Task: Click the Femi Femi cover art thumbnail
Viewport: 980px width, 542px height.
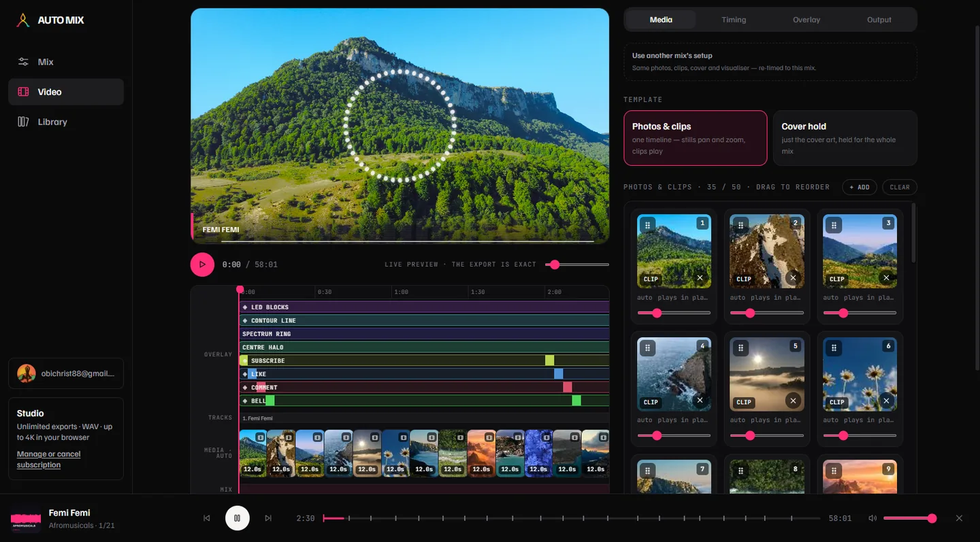Action: click(26, 518)
